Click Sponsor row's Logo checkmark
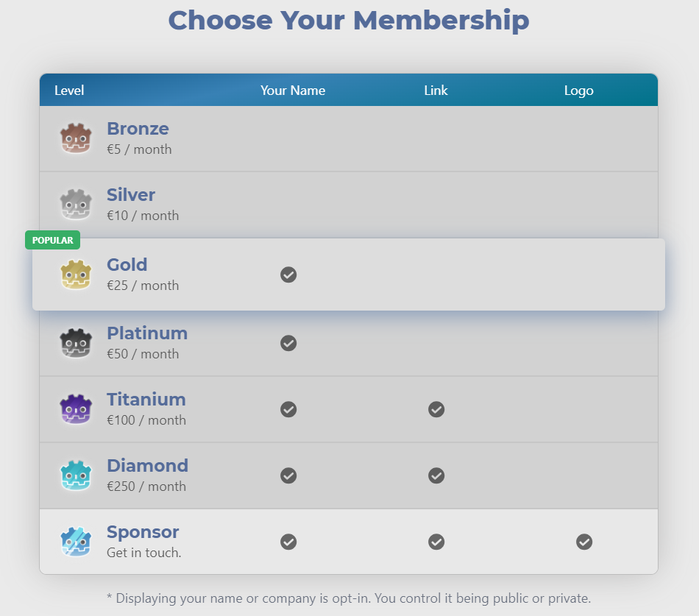Screen dimensions: 699x616 [x=584, y=542]
